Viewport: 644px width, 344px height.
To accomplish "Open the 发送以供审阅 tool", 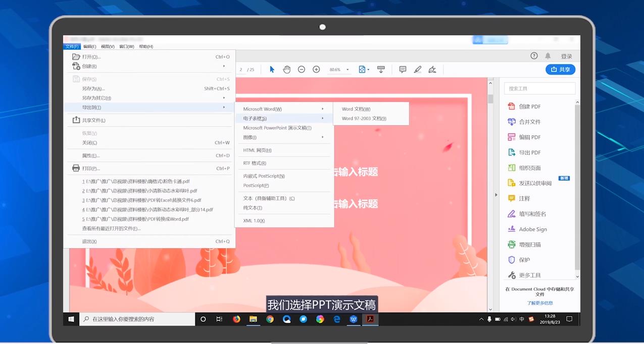I will (529, 183).
